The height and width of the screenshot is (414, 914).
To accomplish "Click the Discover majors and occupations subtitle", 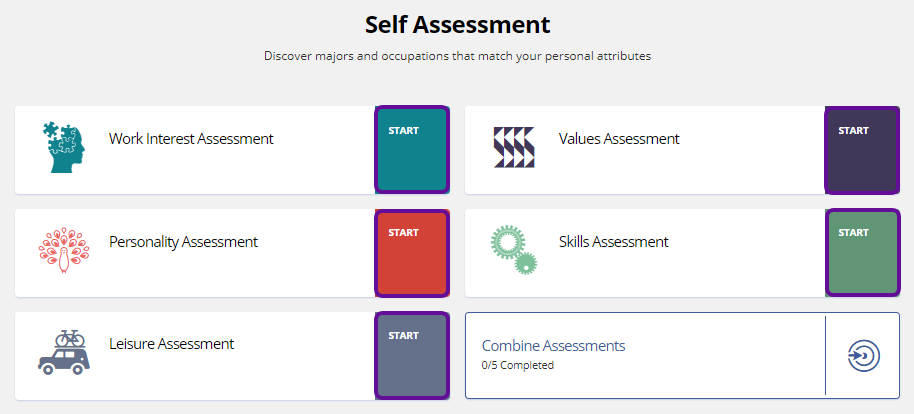I will tap(458, 57).
